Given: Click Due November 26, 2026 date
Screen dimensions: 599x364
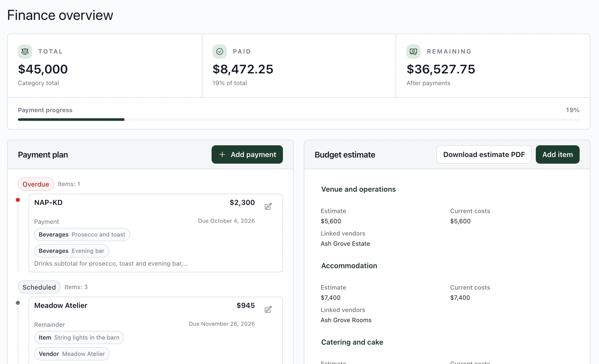Looking at the screenshot, I should (x=222, y=324).
